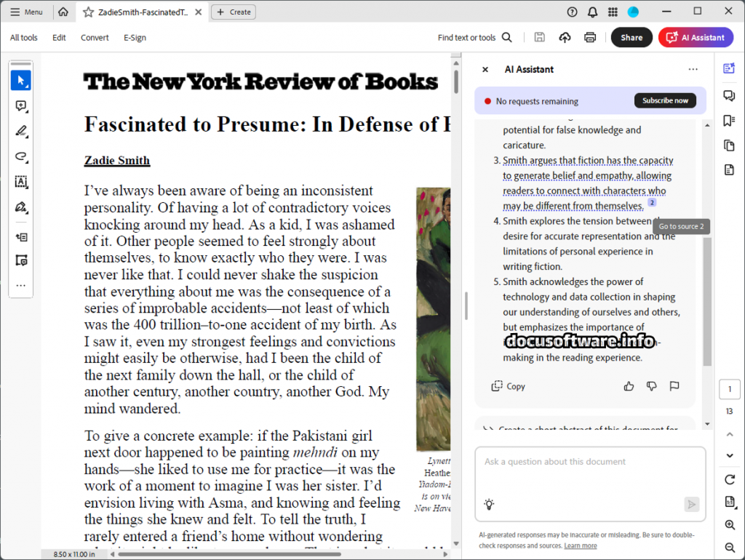Click the thumbs up feedback icon
The width and height of the screenshot is (745, 560).
(x=629, y=386)
